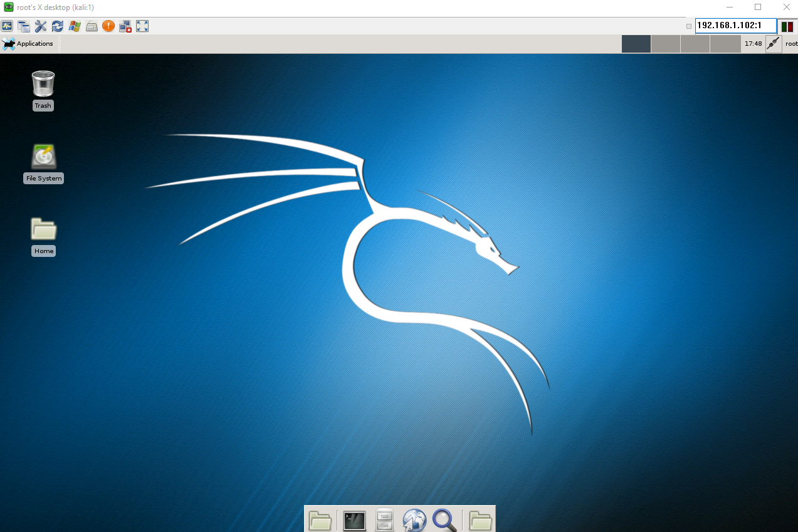Click the 192.168.1.102:1 address field
This screenshot has width=798, height=532.
tap(735, 26)
